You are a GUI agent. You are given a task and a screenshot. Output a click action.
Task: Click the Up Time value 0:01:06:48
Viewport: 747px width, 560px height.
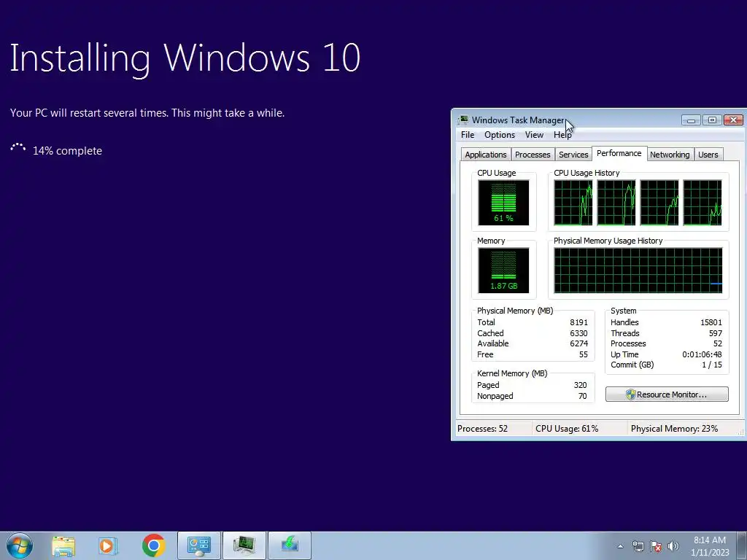(702, 354)
